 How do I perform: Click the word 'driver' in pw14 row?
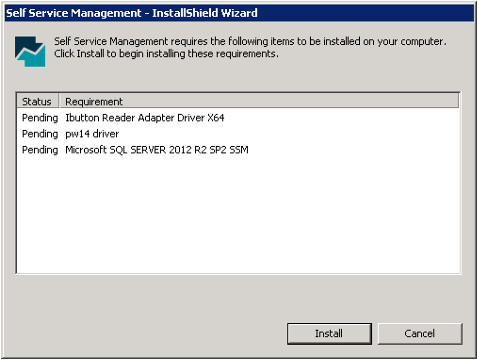pos(106,134)
